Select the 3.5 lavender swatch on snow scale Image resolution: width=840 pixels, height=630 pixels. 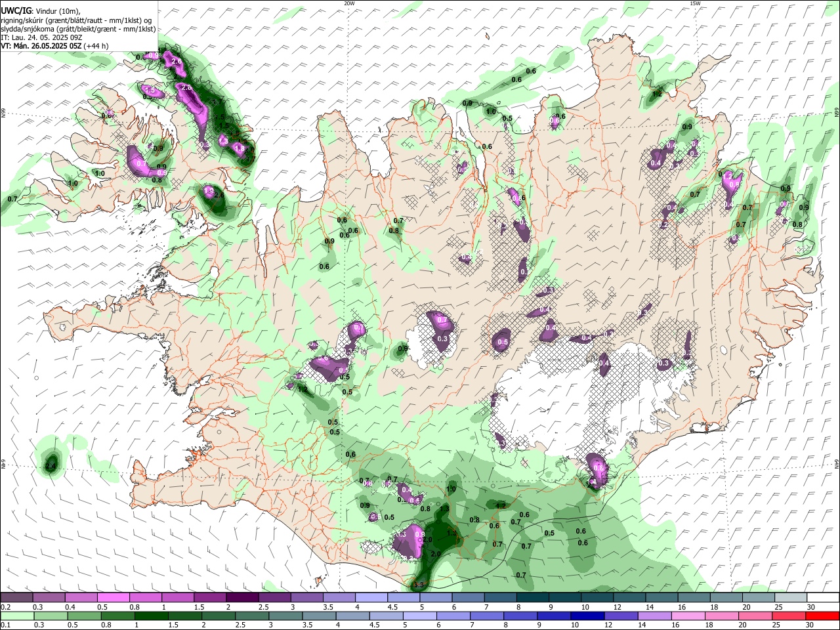339,598
